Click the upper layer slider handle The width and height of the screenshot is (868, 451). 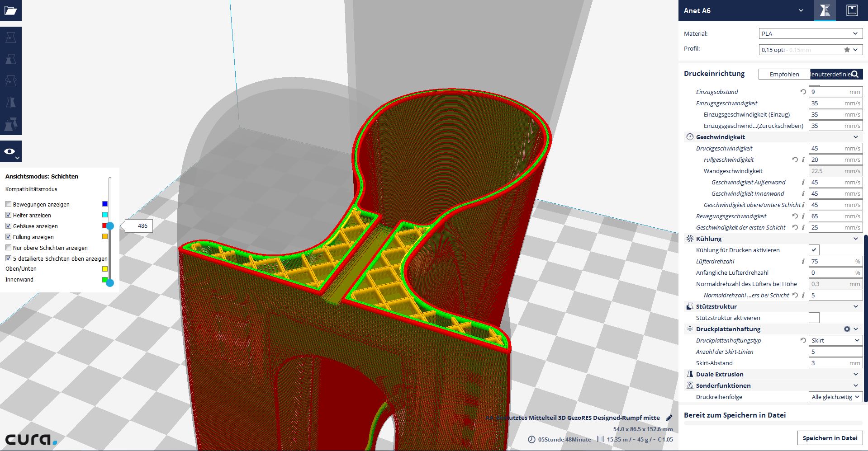(110, 225)
